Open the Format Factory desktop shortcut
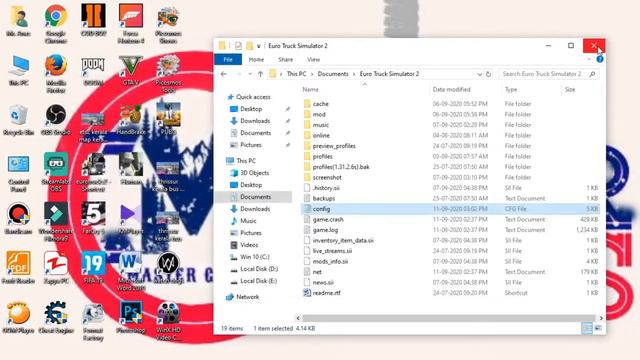The width and height of the screenshot is (640, 360). tap(93, 321)
